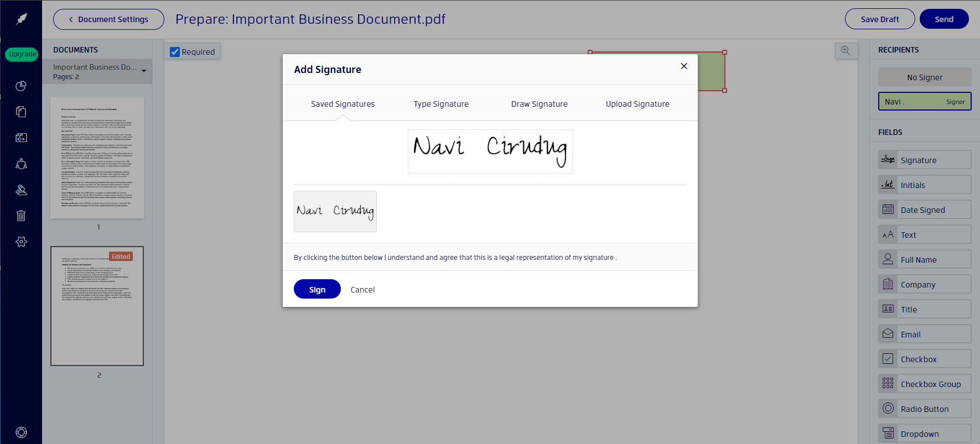
Task: Click Cancel in signature dialog
Action: pyautogui.click(x=362, y=290)
